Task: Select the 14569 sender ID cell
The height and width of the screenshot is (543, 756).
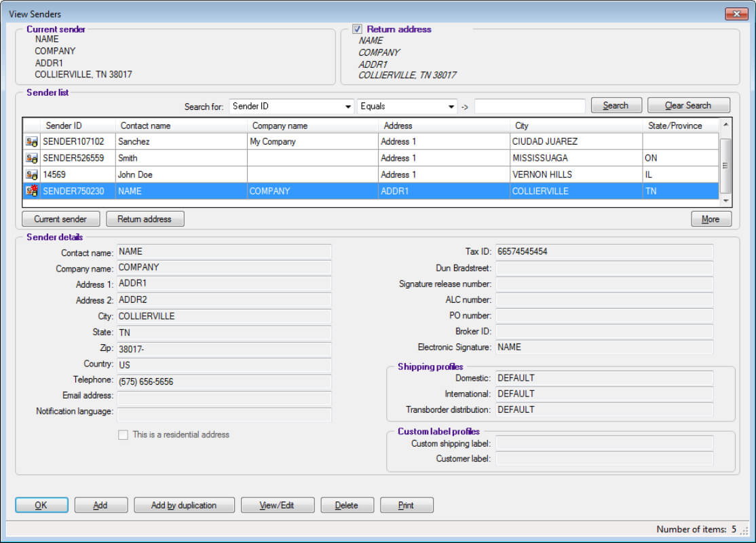Action: tap(77, 174)
